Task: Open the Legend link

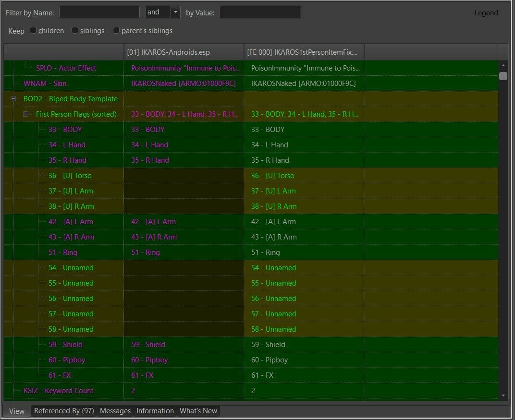Action: coord(486,13)
